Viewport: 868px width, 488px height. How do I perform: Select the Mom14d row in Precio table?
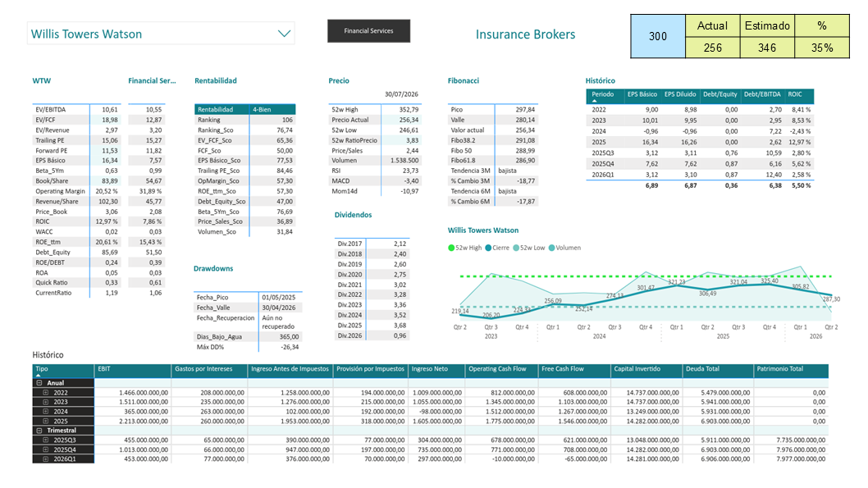(x=375, y=191)
